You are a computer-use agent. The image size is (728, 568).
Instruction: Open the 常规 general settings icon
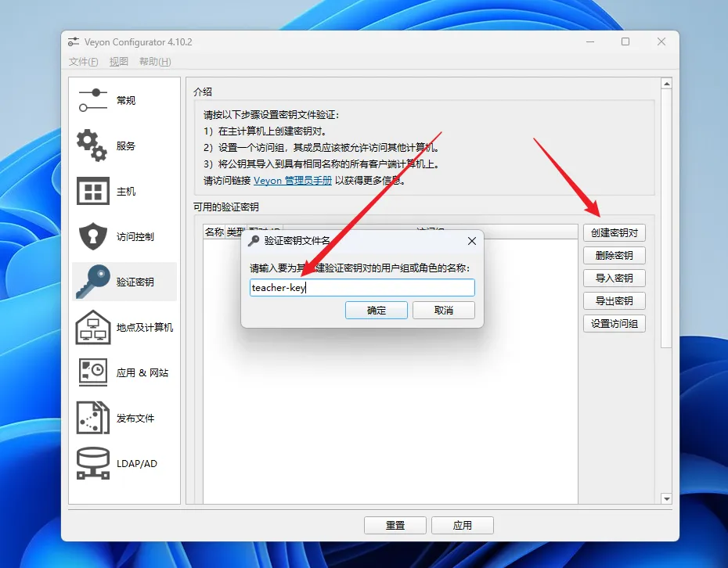[x=93, y=100]
